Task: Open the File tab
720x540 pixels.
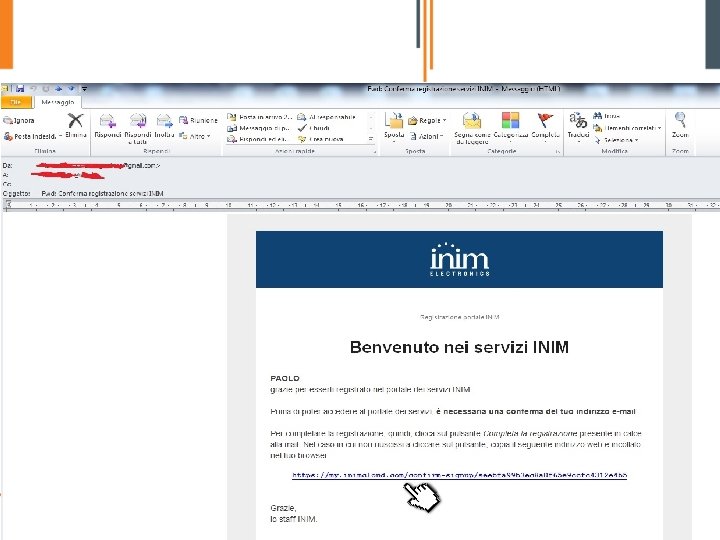Action: click(x=16, y=102)
